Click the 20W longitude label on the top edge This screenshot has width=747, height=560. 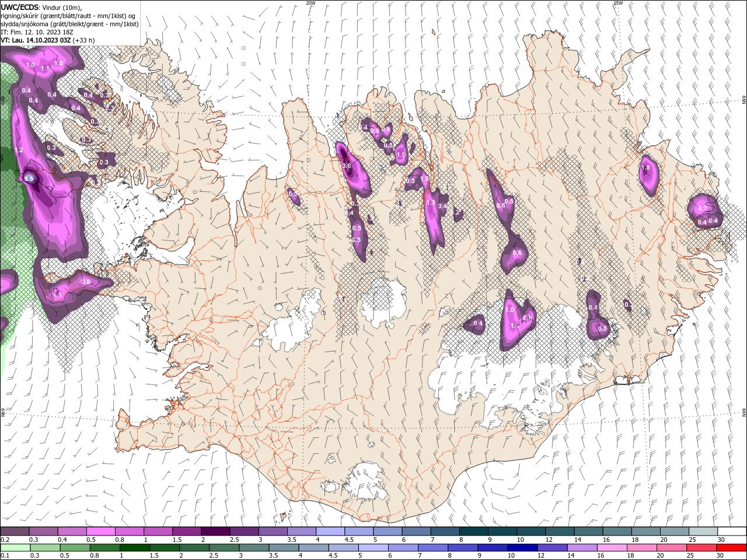[311, 3]
